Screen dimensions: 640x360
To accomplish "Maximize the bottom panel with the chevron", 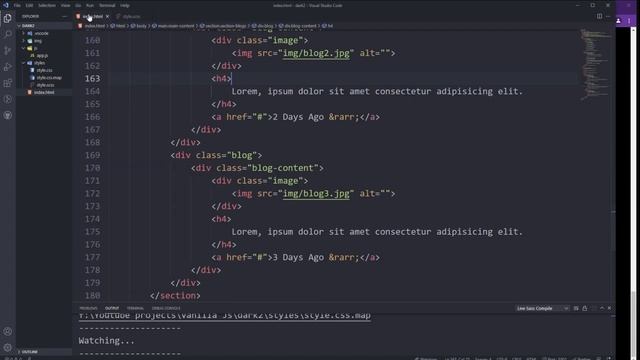I will point(602,308).
